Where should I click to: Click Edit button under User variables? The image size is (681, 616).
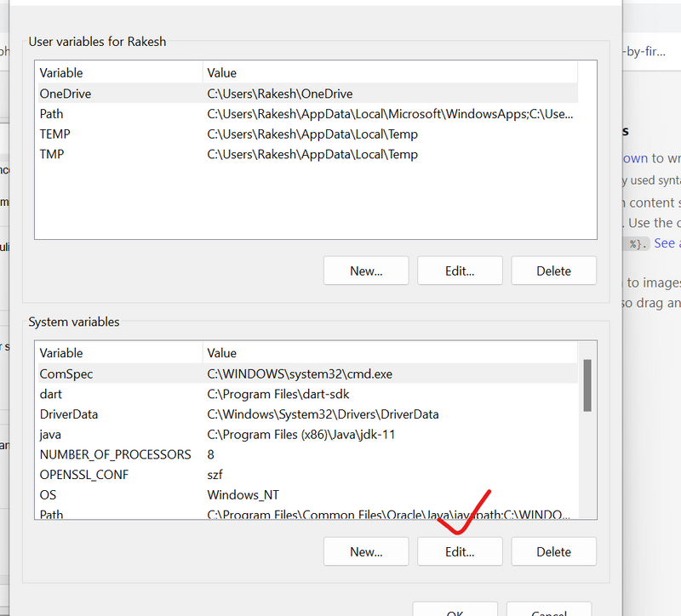pyautogui.click(x=460, y=271)
